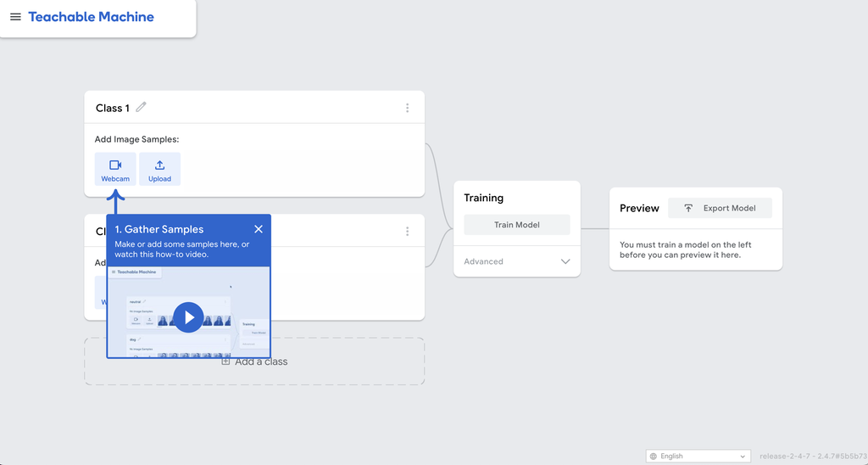This screenshot has height=465, width=868.
Task: Open Class 1 three-dot options menu
Action: point(407,108)
